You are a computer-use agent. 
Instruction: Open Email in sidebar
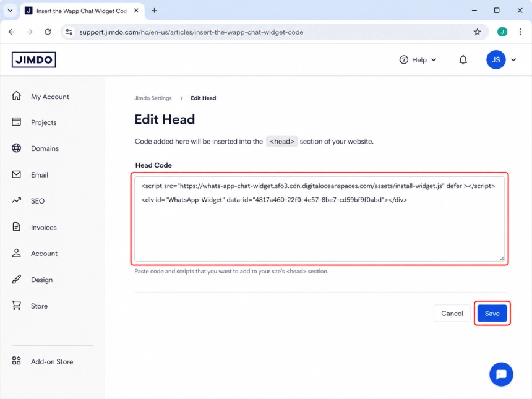(40, 174)
